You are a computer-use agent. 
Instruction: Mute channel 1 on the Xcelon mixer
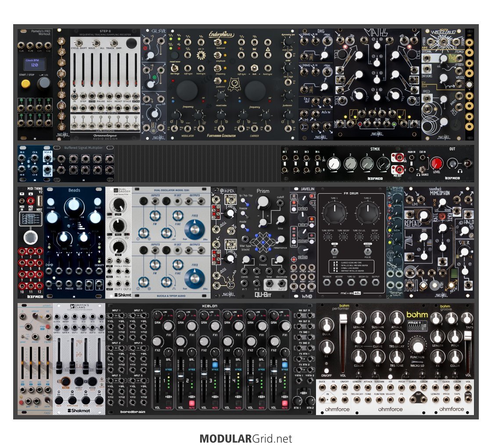click(169, 403)
